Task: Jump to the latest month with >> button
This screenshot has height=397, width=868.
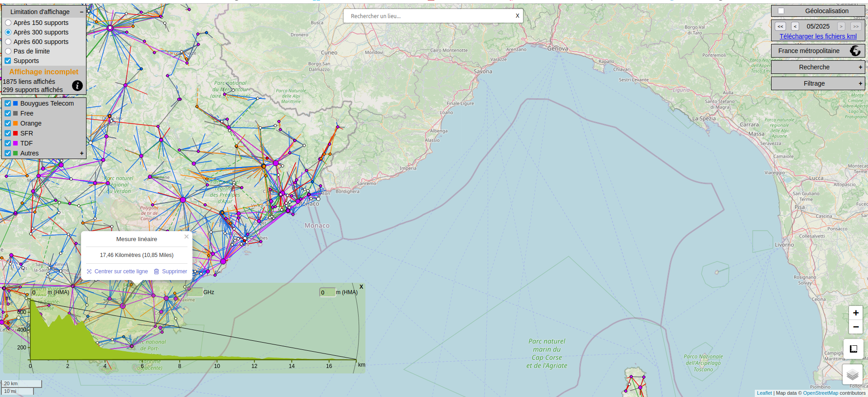Action: pyautogui.click(x=856, y=26)
